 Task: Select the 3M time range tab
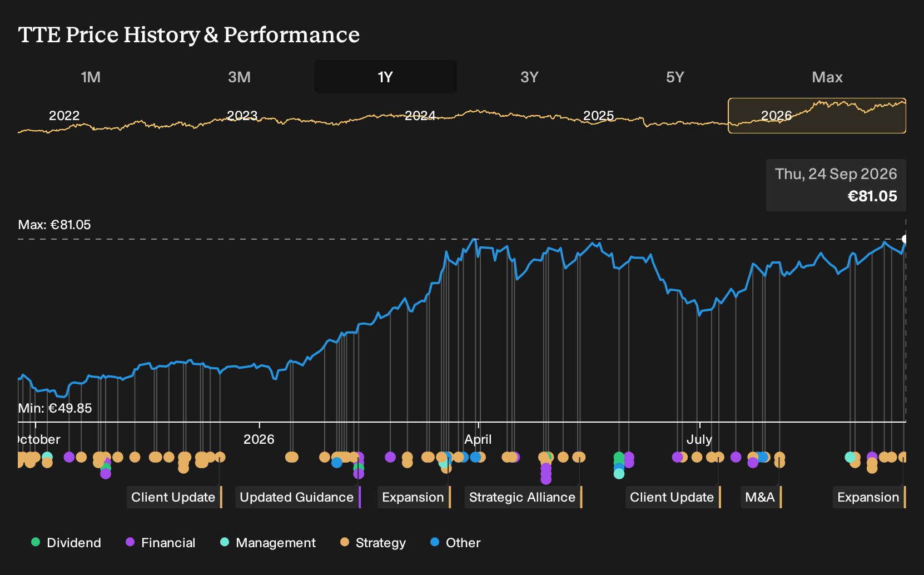(239, 77)
